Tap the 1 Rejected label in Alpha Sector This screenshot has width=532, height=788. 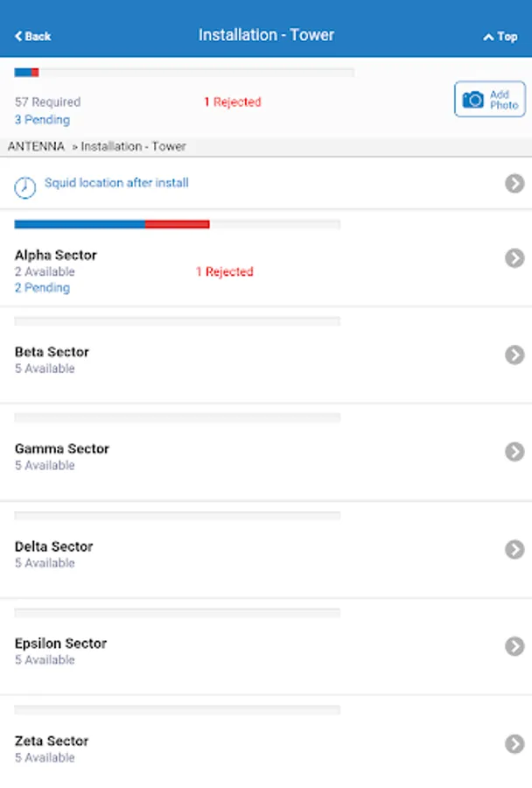pyautogui.click(x=224, y=272)
